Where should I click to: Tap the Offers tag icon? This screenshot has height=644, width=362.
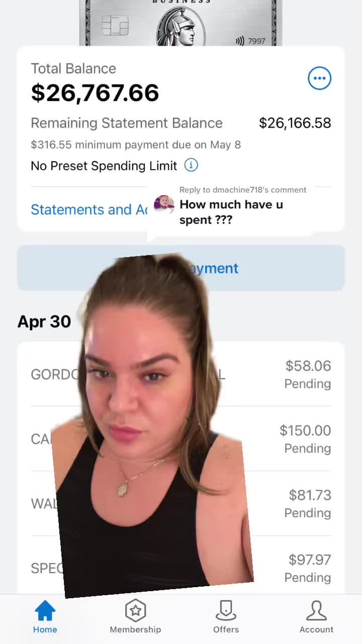coord(226,611)
